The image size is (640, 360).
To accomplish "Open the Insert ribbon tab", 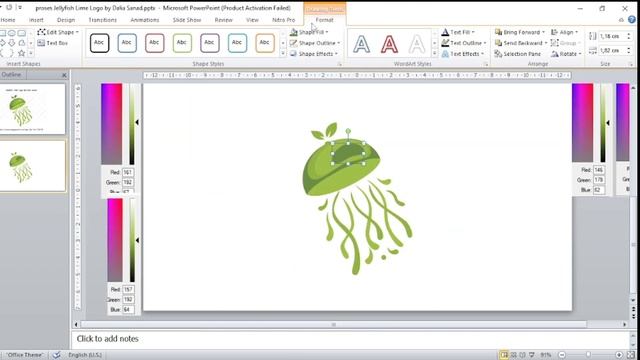I will point(36,20).
